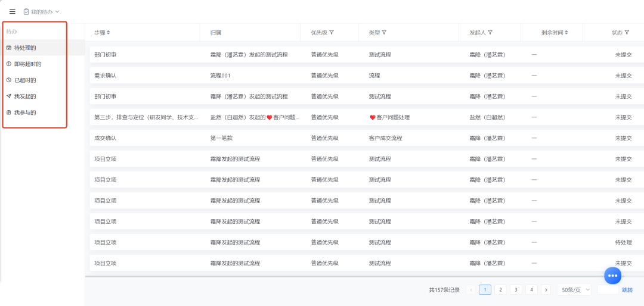644x306 pixels.
Task: Open the hamburger menu icon
Action: click(x=13, y=11)
